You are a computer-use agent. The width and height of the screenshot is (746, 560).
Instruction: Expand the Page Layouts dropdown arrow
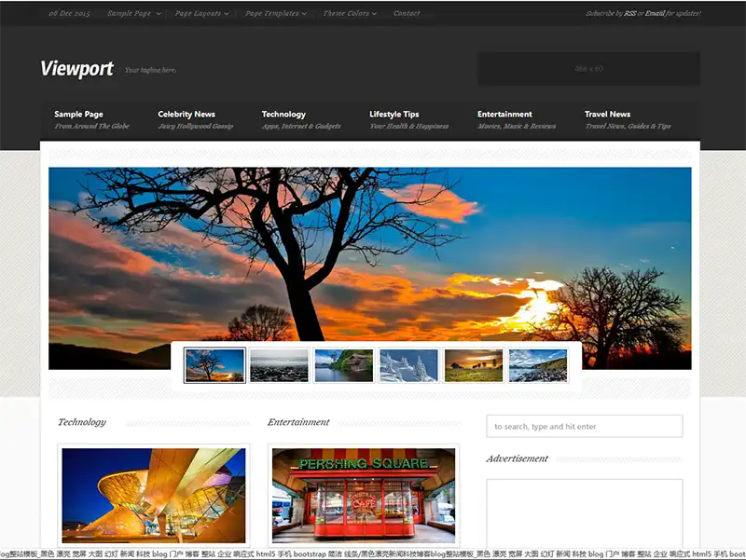point(227,14)
